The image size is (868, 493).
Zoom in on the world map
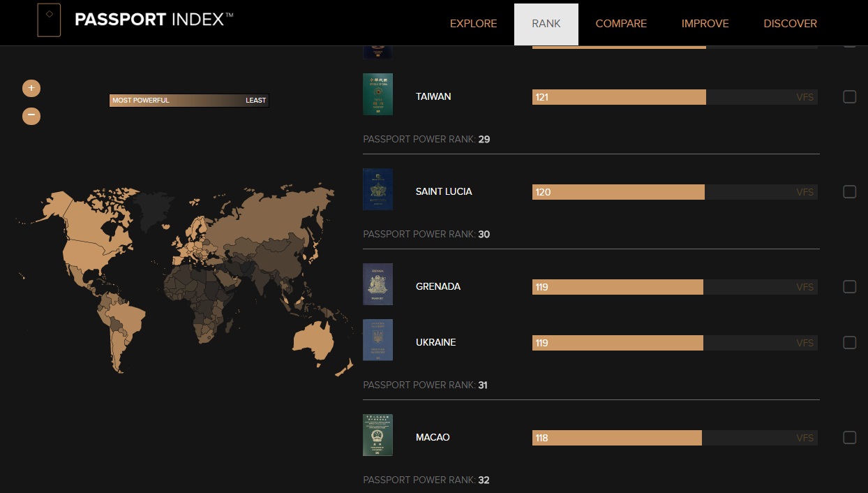coord(31,88)
